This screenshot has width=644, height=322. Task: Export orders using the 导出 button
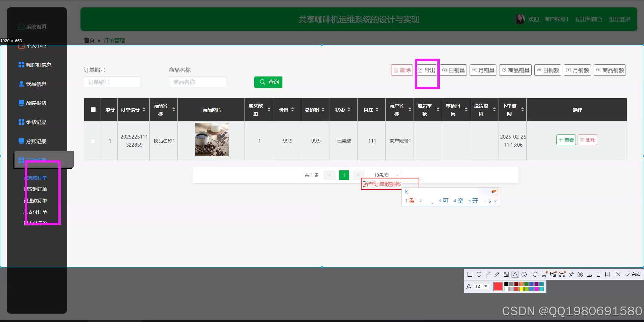(427, 70)
